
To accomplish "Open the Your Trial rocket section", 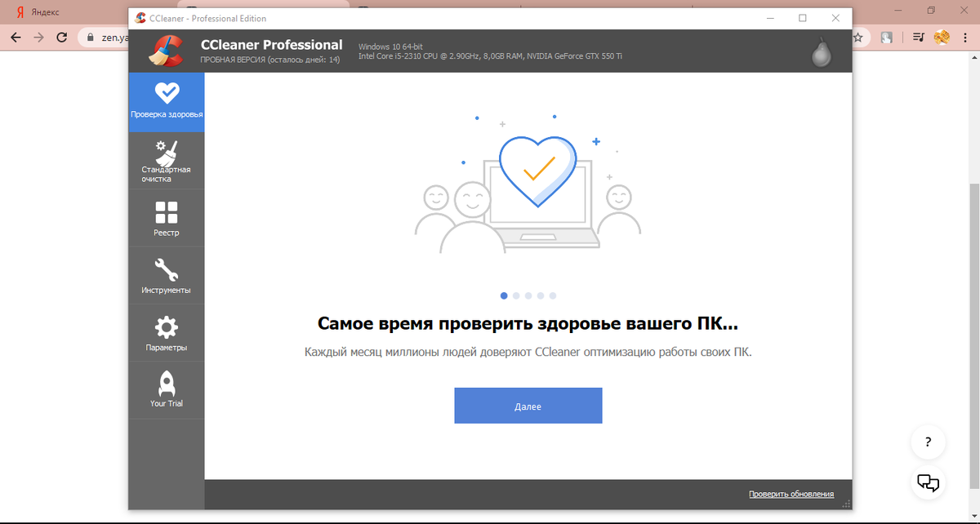I will click(167, 389).
